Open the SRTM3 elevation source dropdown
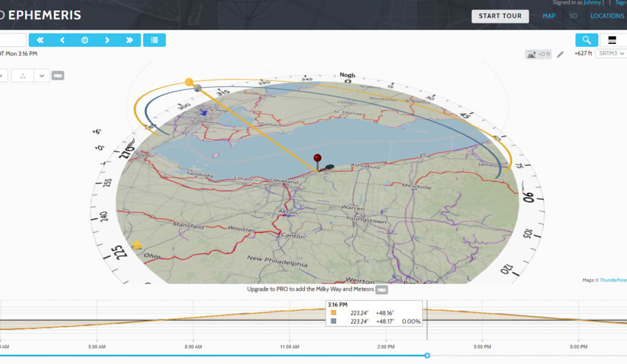 pos(611,54)
